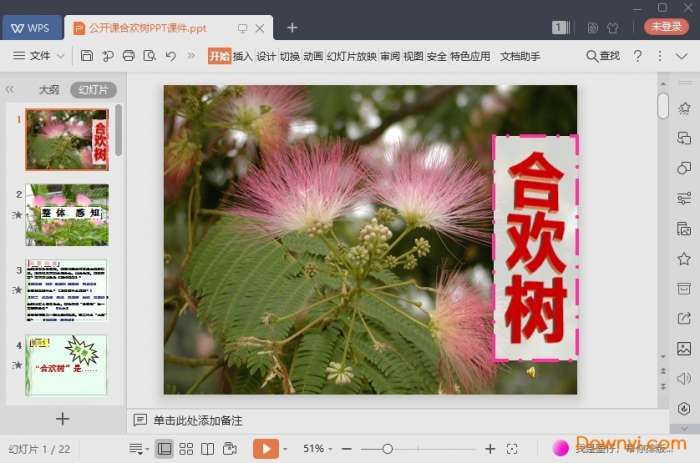Screen dimensions: 700x463
Task: Click the speaker audio icon on slide
Action: pos(531,371)
